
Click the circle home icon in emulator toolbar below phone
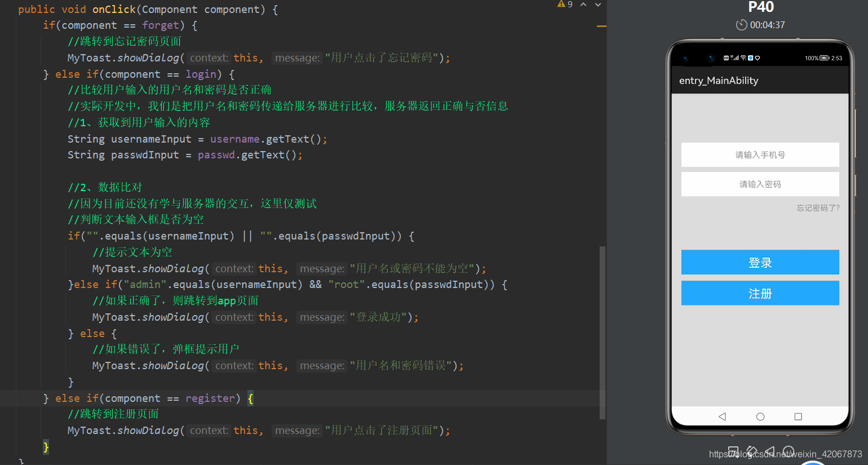coord(789,451)
